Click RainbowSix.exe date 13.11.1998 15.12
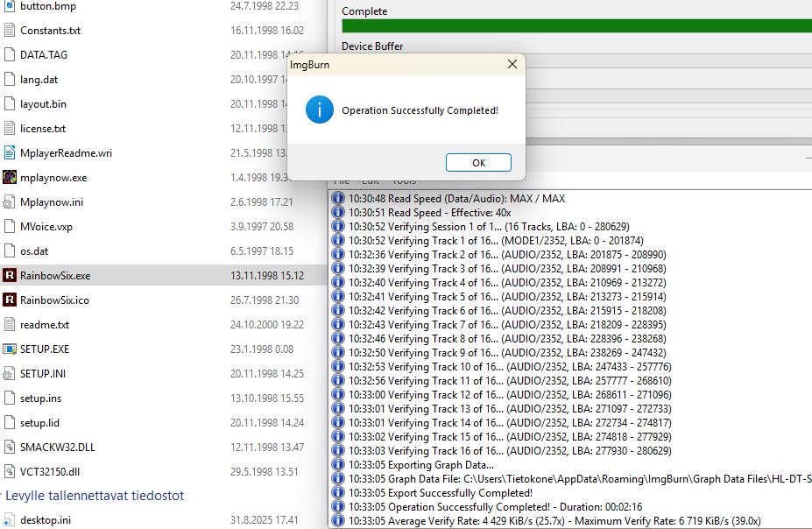 (267, 275)
